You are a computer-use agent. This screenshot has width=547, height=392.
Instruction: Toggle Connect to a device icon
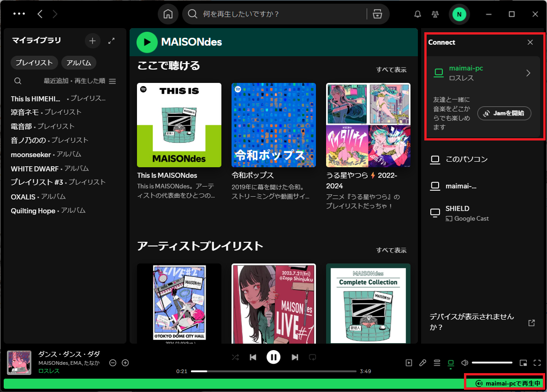[x=451, y=363]
